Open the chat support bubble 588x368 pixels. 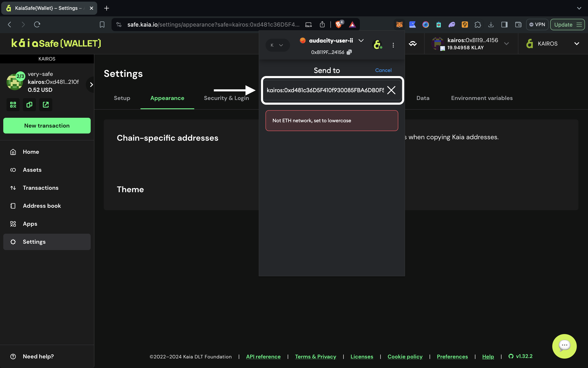(x=564, y=346)
